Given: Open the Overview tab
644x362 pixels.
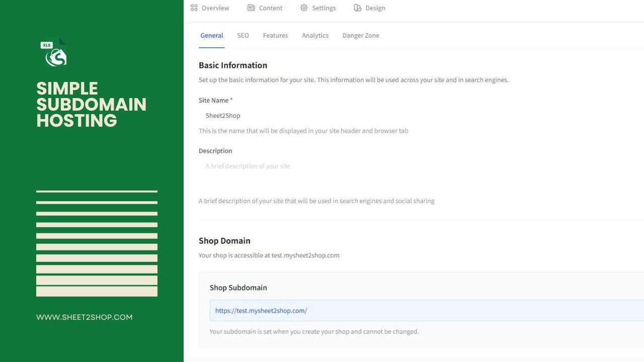Looking at the screenshot, I should (x=210, y=8).
